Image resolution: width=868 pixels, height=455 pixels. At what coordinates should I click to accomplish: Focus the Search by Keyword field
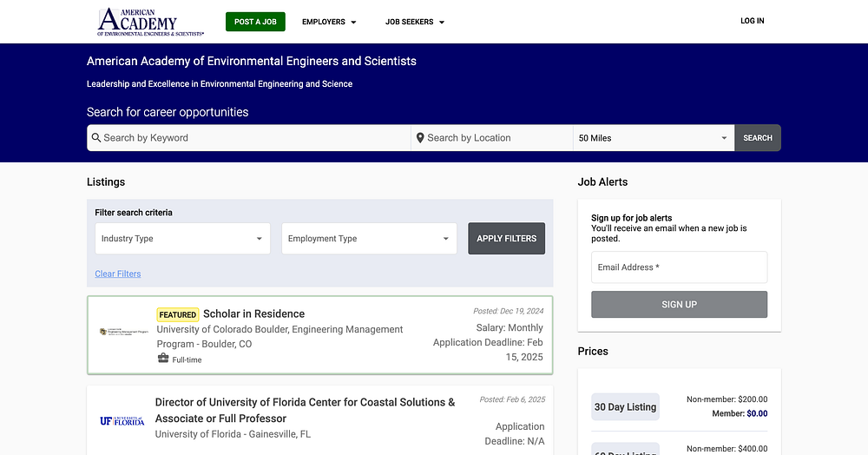coord(248,138)
